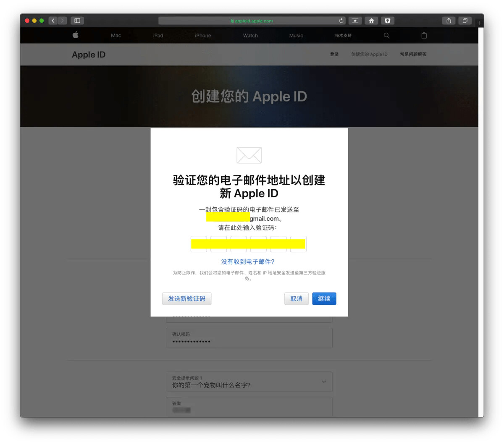Image resolution: width=504 pixels, height=444 pixels.
Task: Go forward with the Safari forward arrow
Action: 63,21
